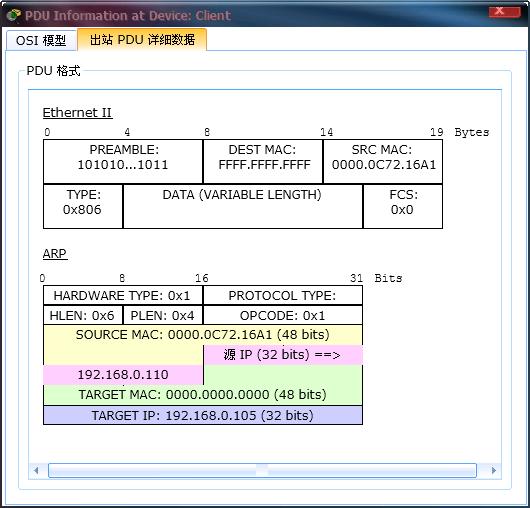Switch to the OSI 模型 tab
The width and height of the screenshot is (530, 508).
tap(41, 40)
